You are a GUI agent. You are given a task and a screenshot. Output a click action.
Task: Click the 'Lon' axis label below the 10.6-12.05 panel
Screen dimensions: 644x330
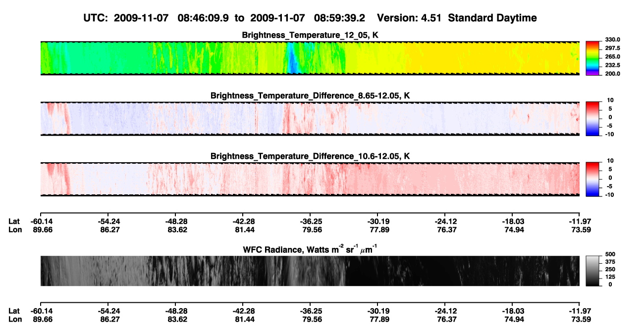pos(14,230)
